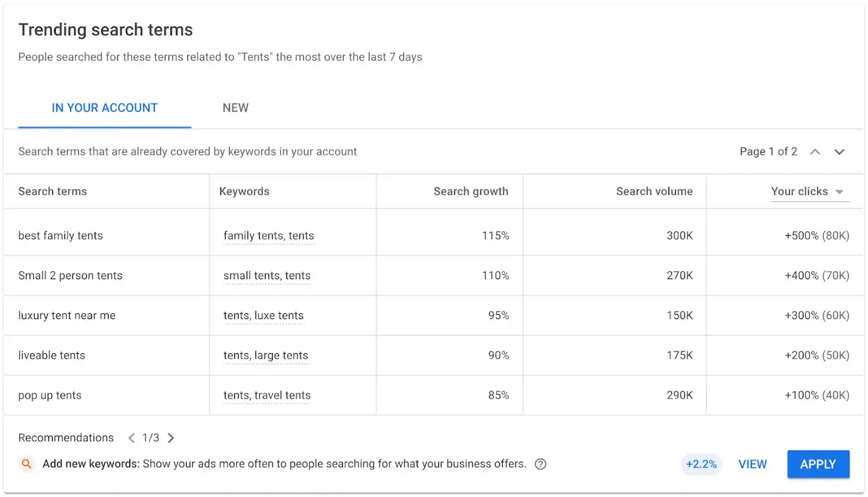Switch to the NEW tab
This screenshot has width=868, height=497.
click(235, 107)
